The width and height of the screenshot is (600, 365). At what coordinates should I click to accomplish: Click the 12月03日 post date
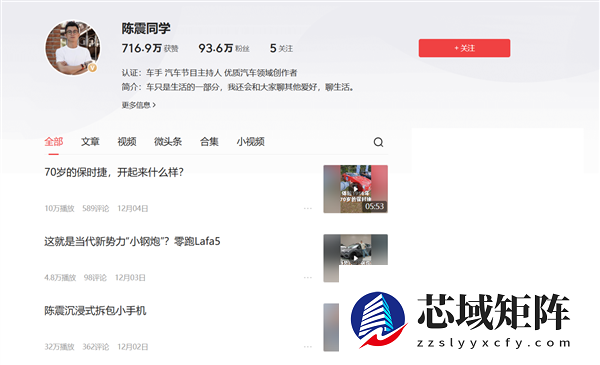[130, 277]
